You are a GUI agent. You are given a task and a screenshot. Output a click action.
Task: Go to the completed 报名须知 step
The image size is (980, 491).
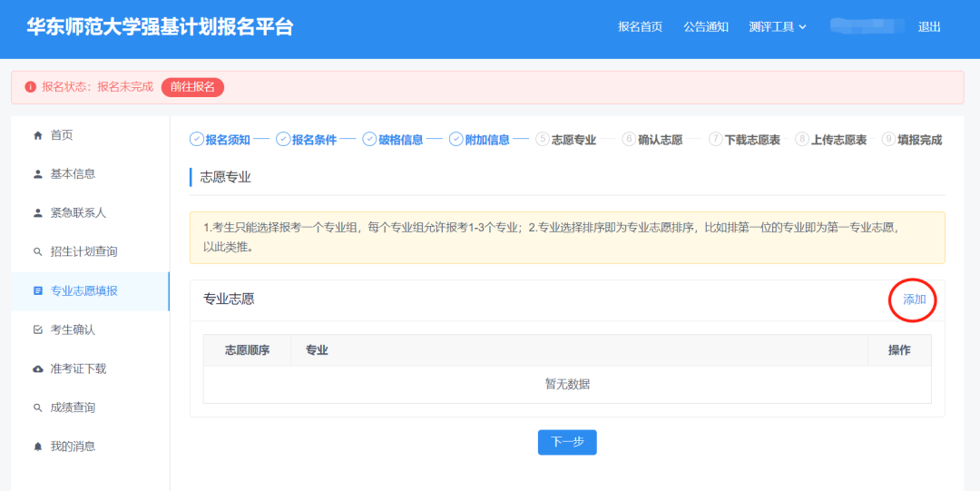click(220, 140)
